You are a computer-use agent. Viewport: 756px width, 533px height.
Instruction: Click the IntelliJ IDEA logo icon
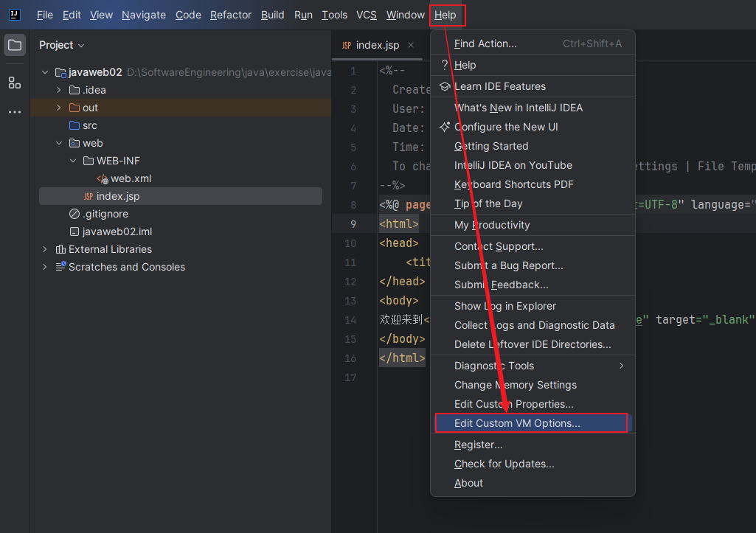(15, 15)
